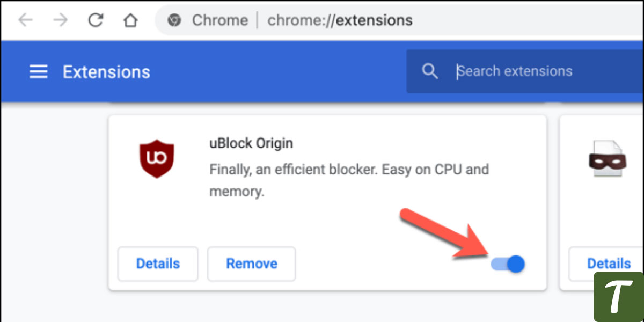644x322 pixels.
Task: Open Details for uBlock Origin
Action: pos(158,264)
